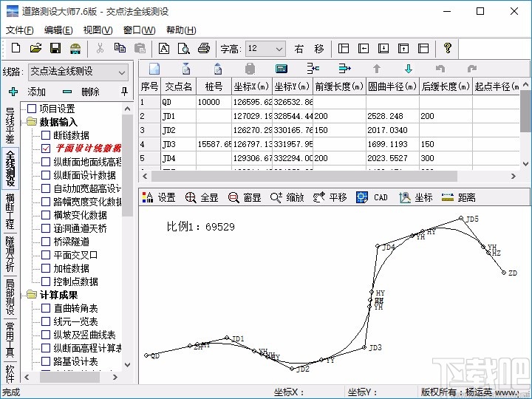Select the 平移 pan tool
The width and height of the screenshot is (532, 399).
(330, 197)
